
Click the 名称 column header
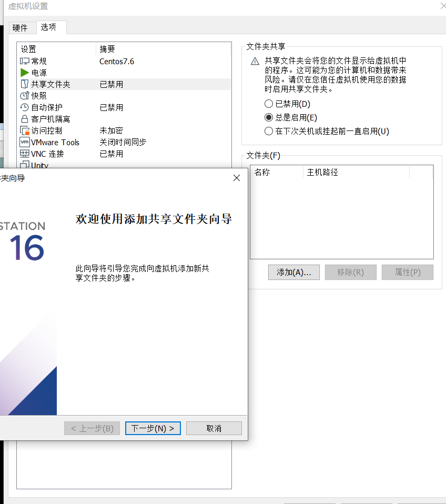(277, 172)
